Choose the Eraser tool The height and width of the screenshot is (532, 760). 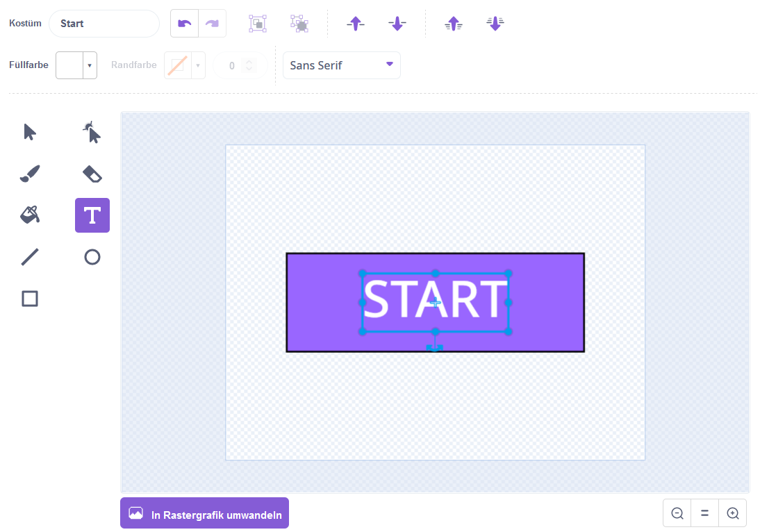[92, 174]
